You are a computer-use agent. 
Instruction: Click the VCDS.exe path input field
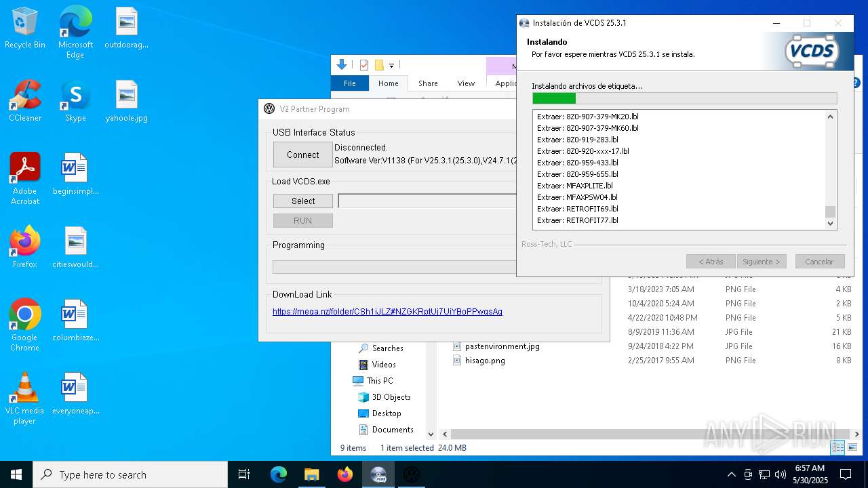(427, 201)
